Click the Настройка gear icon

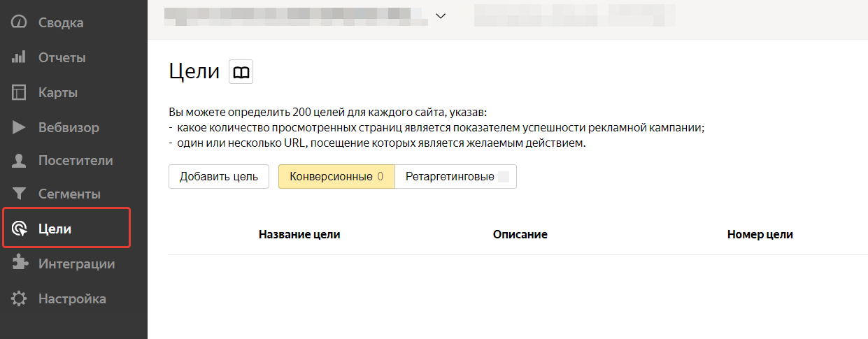[19, 298]
